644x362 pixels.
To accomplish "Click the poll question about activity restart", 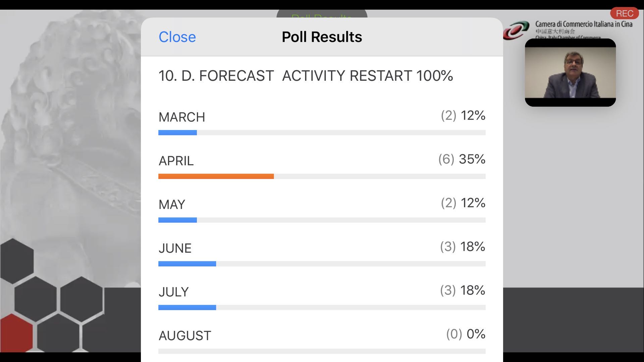I will click(306, 76).
